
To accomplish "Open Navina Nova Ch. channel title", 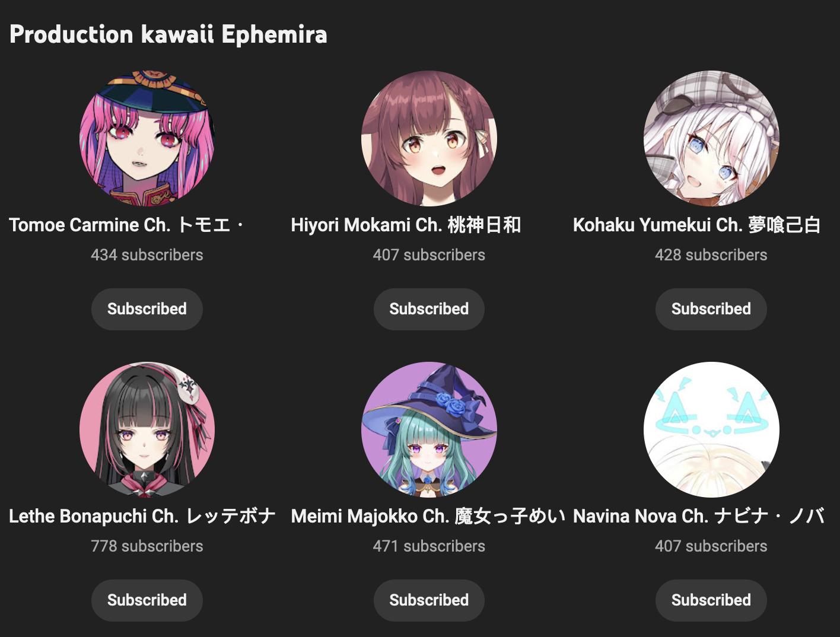I will pos(699,517).
